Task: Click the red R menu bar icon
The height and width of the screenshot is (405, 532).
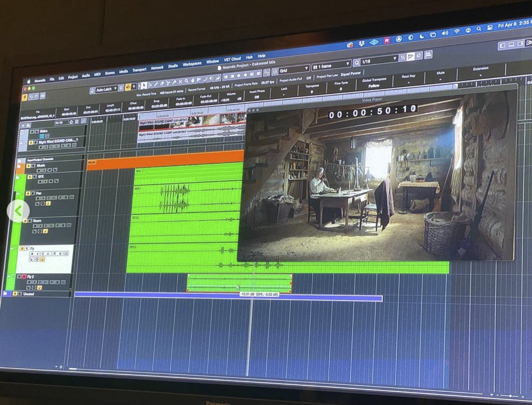Action: point(387,40)
